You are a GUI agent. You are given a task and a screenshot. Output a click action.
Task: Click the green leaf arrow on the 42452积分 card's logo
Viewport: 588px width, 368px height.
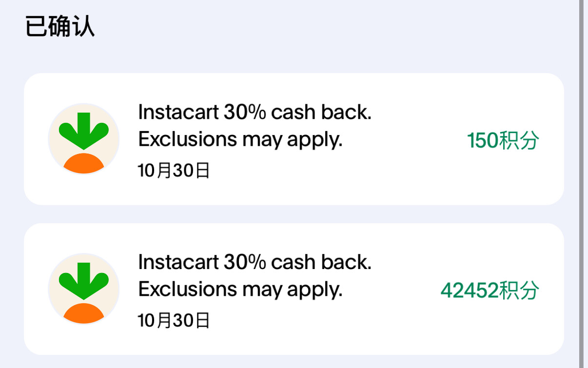84,281
